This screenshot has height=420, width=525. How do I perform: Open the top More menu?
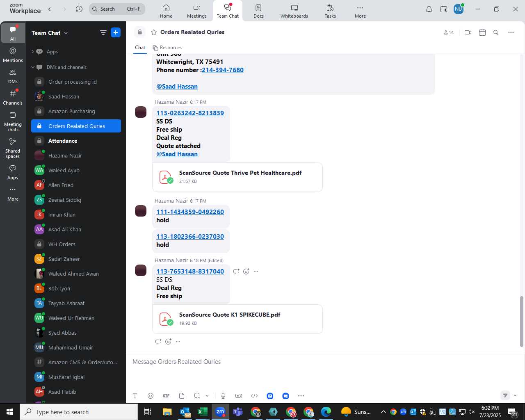(x=360, y=11)
